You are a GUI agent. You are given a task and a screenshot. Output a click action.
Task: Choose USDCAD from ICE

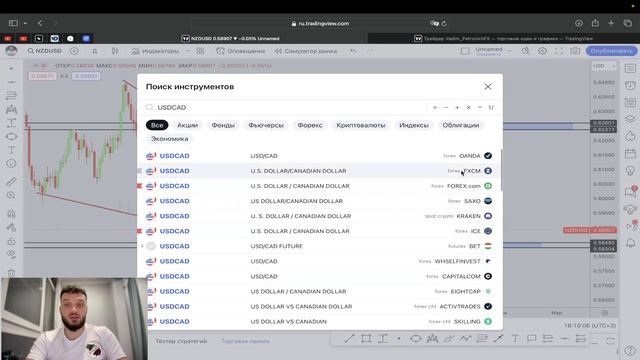tap(319, 231)
